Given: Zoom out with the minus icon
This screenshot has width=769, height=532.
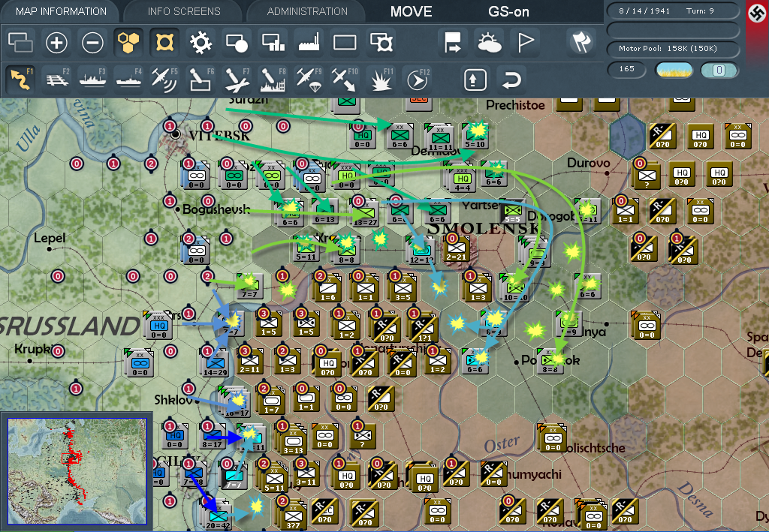Looking at the screenshot, I should coord(92,43).
